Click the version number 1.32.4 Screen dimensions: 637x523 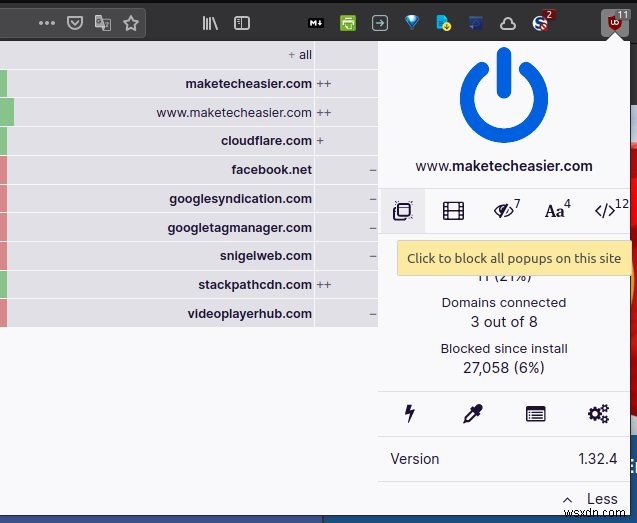coord(597,459)
